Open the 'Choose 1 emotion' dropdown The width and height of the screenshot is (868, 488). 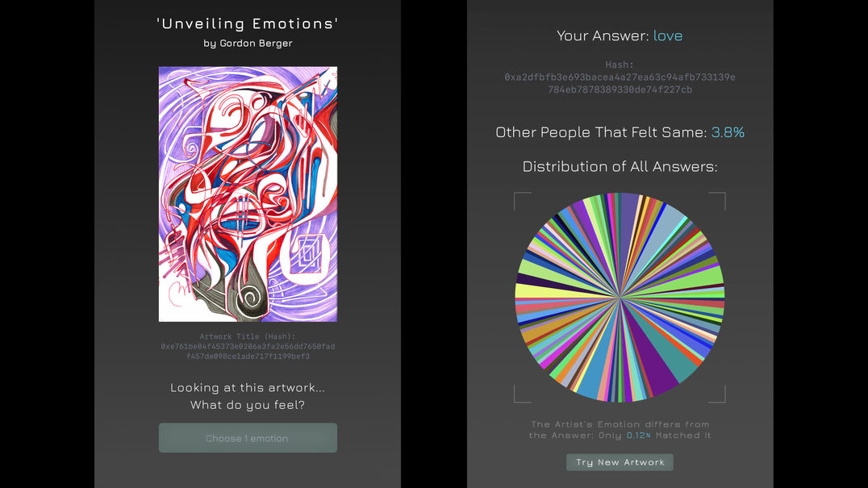click(x=248, y=438)
